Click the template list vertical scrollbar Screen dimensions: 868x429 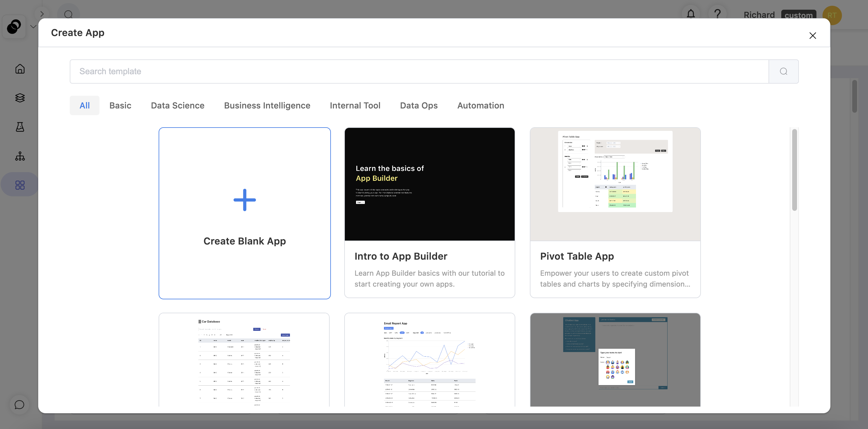[x=794, y=170]
